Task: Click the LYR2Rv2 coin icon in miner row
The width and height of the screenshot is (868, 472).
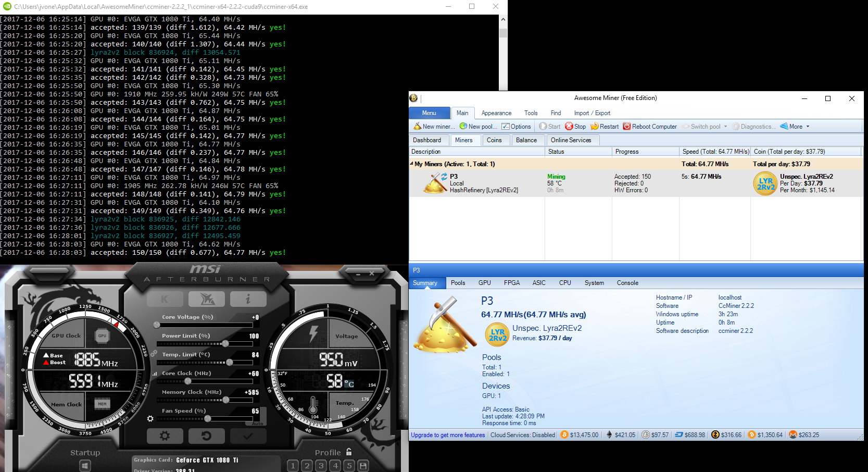Action: click(x=765, y=184)
